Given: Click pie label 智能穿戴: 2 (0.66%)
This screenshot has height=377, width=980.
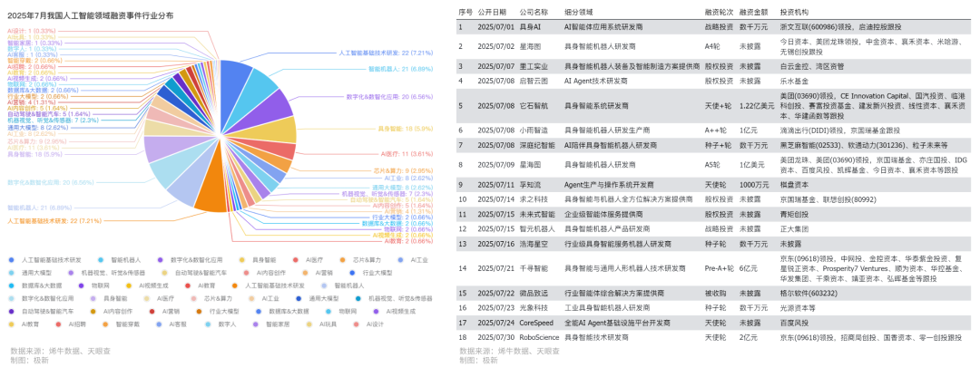Looking at the screenshot, I should click(34, 60).
